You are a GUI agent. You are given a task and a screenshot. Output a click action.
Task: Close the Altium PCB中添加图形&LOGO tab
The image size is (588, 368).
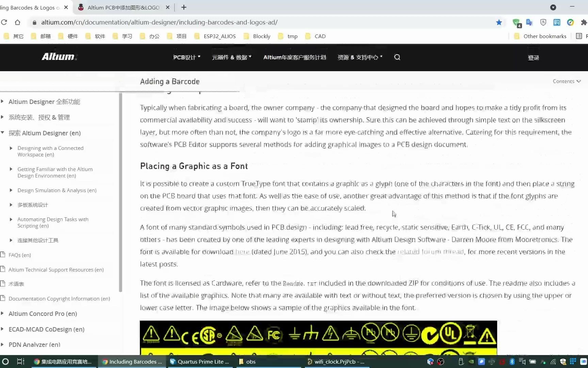coord(167,7)
